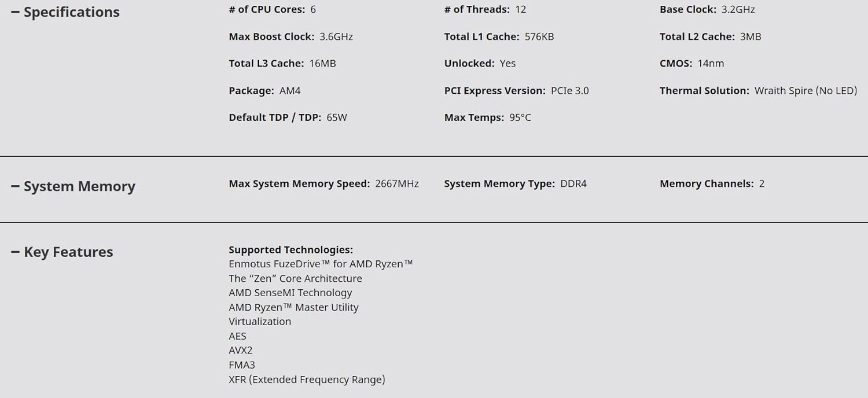Collapse the Key Features section
The width and height of the screenshot is (868, 398).
(x=15, y=252)
